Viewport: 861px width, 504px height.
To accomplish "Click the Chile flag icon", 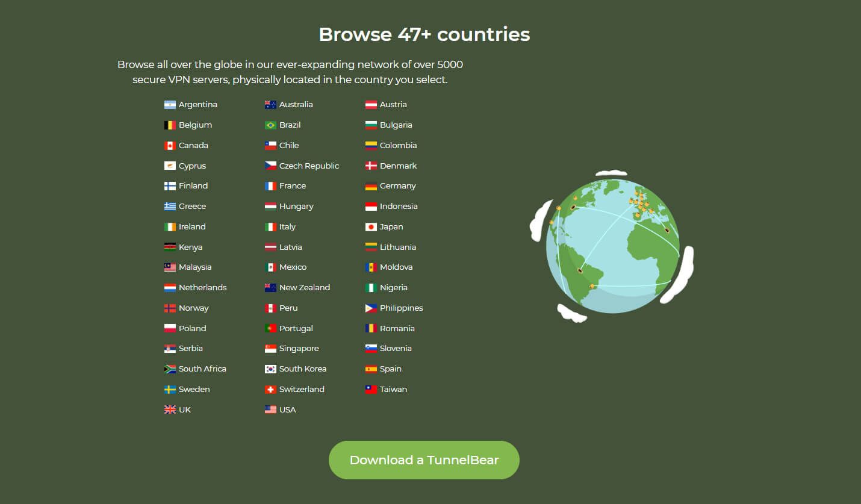I will coord(270,146).
